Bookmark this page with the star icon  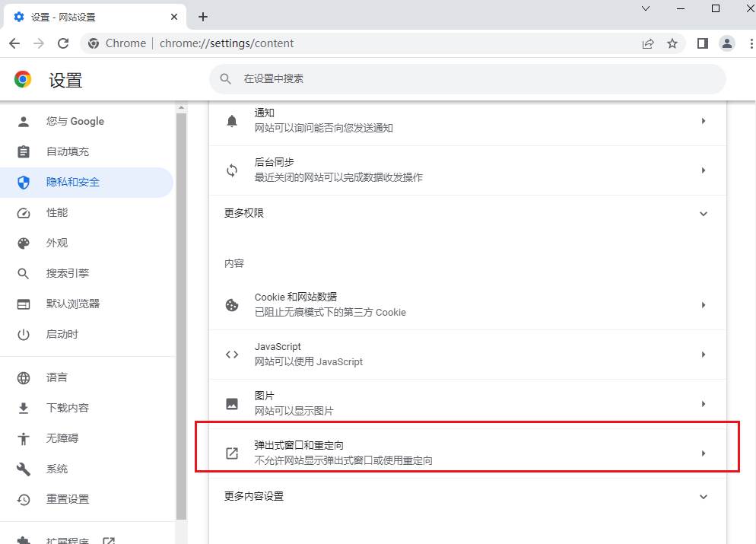click(672, 43)
